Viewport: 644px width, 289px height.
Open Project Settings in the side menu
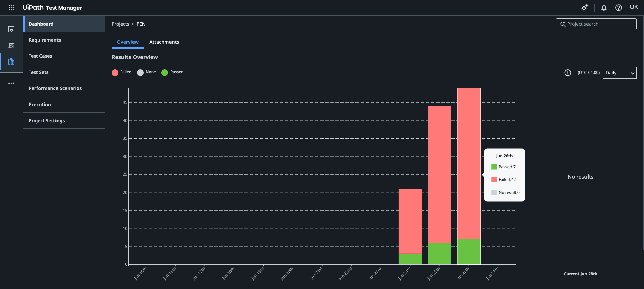[64, 121]
